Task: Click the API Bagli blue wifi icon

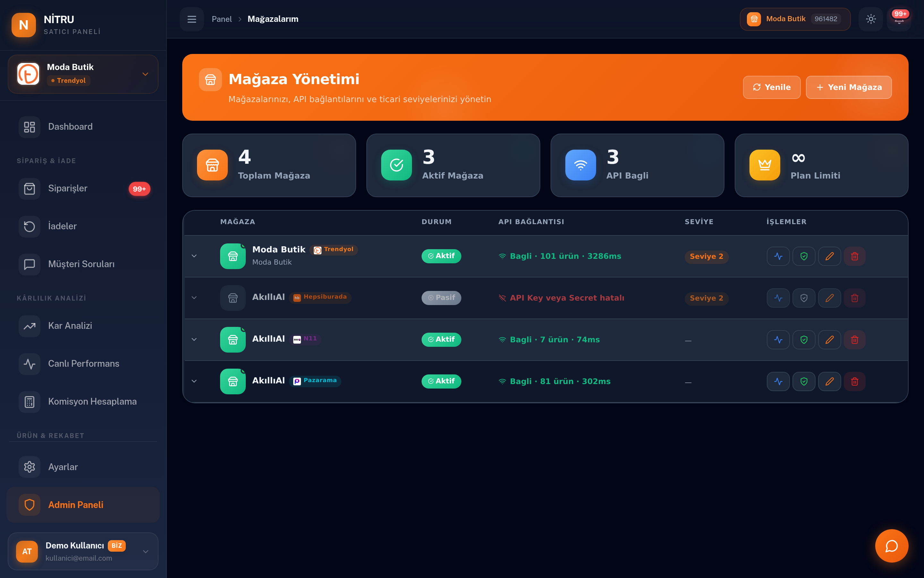Action: (x=580, y=165)
